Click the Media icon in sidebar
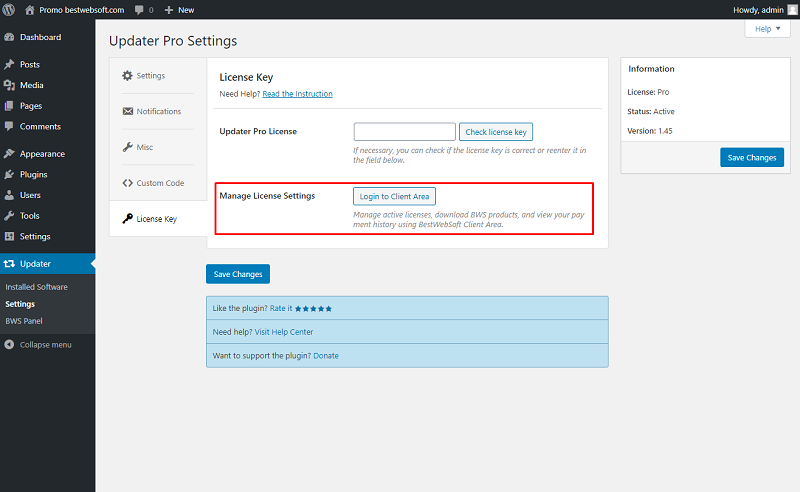Screen dimensions: 800x492 point(9,85)
